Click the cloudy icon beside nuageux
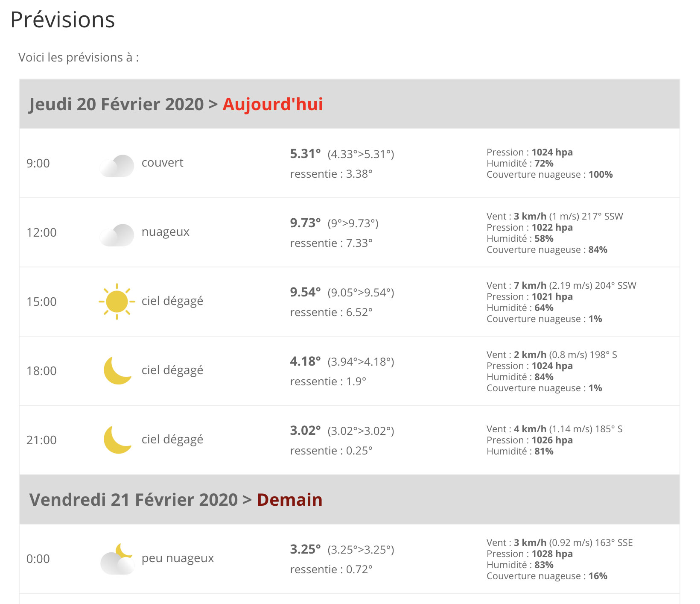The image size is (700, 604). point(117,235)
